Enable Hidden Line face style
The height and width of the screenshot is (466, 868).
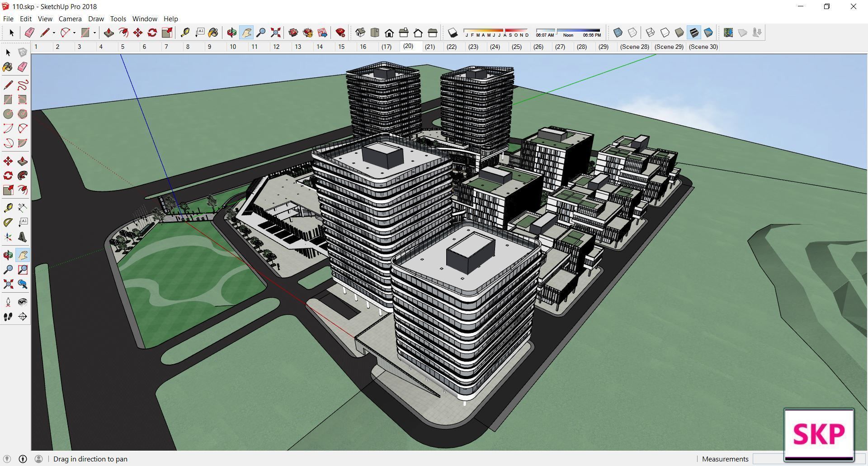tap(665, 33)
